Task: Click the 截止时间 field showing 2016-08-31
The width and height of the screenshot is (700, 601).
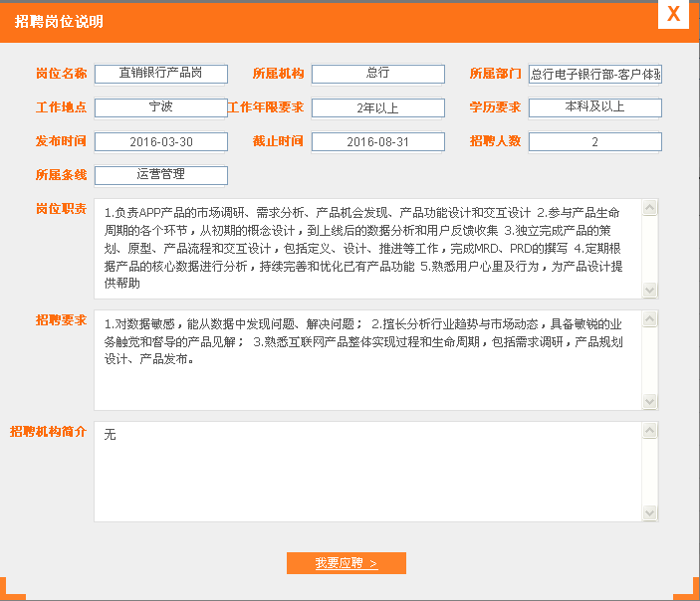Action: 377,141
